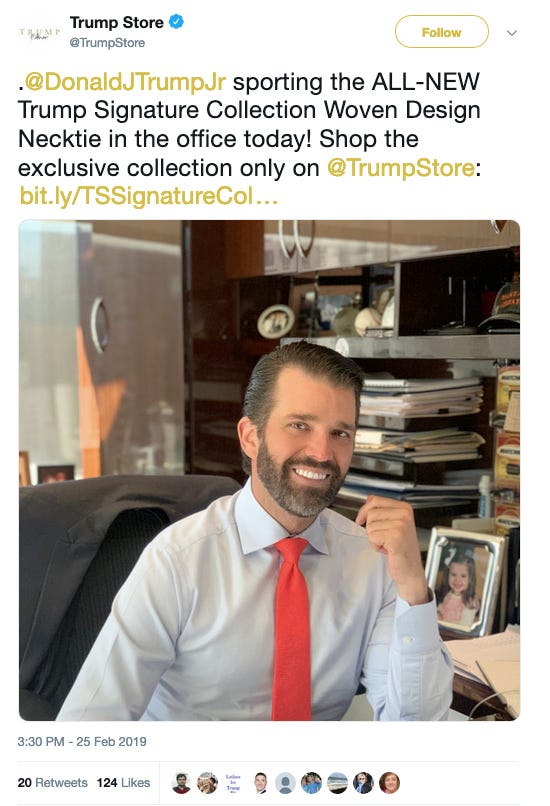Screen dimensions: 550x806
Task: View the 20 Retweets list
Action: pyautogui.click(x=52, y=783)
